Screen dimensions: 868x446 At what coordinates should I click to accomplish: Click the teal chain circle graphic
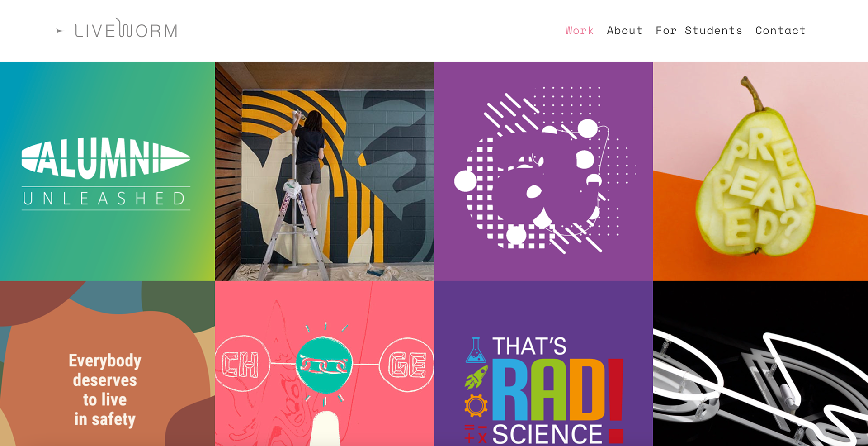[x=324, y=365]
